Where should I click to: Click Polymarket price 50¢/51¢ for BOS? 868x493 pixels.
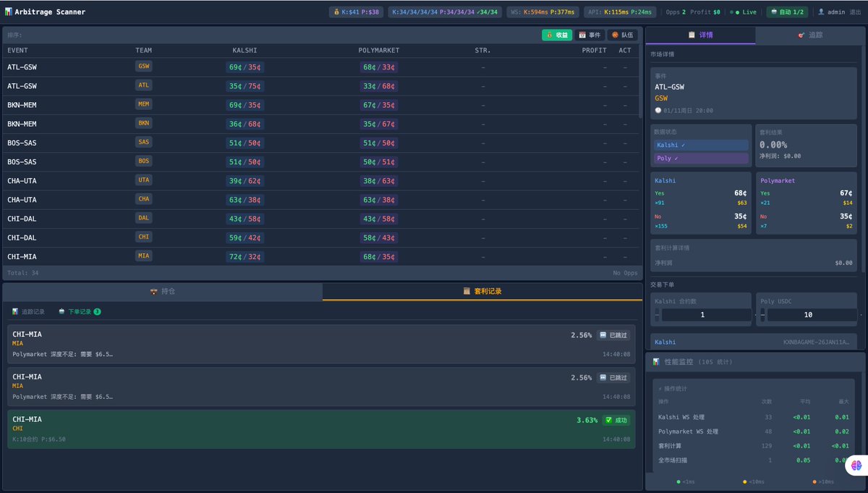(x=379, y=162)
